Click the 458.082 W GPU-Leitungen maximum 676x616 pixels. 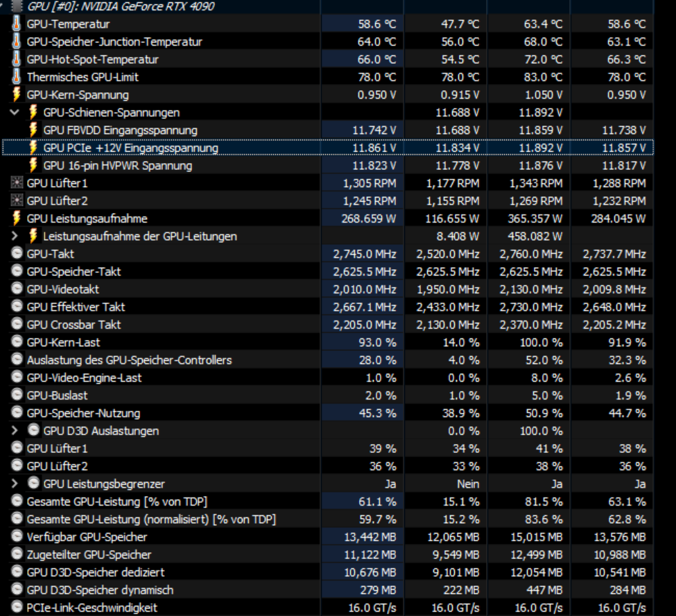coord(535,237)
